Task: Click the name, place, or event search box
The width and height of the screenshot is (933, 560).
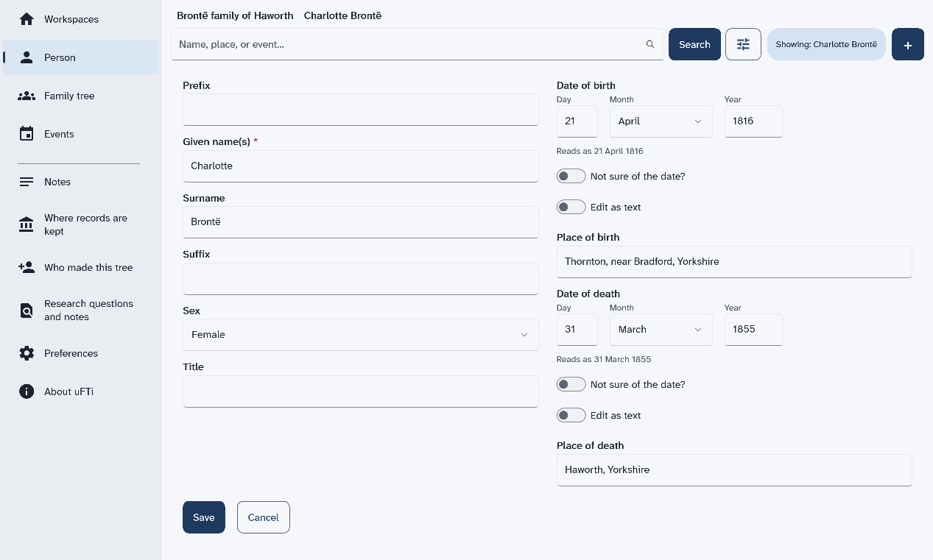Action: [x=418, y=44]
